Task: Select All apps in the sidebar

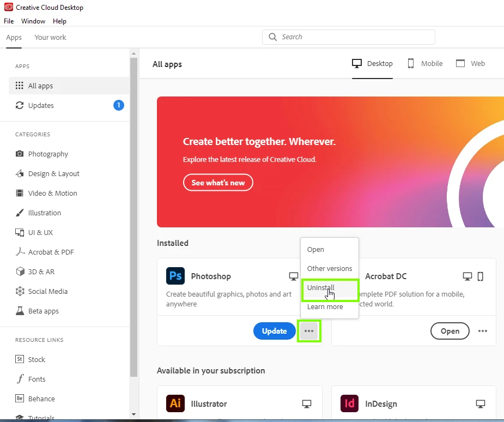Action: 69,86
